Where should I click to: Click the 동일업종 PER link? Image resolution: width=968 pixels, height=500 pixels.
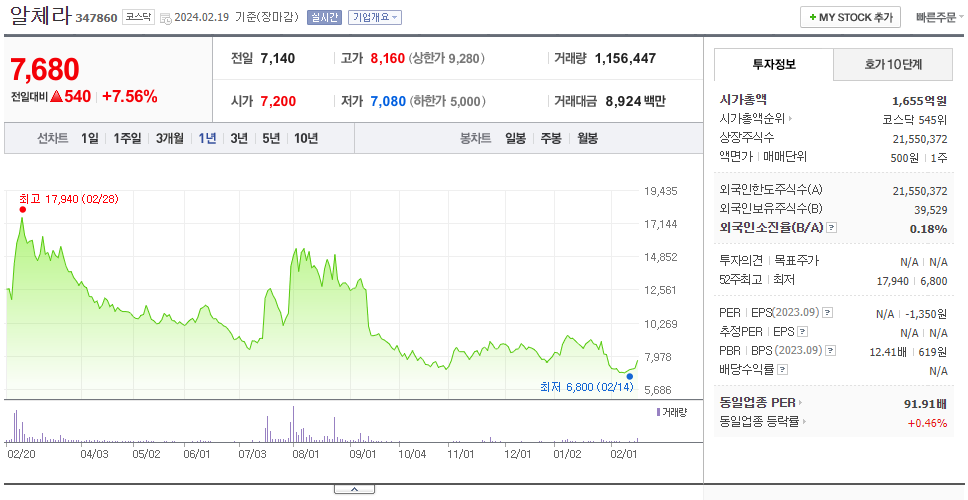point(758,403)
